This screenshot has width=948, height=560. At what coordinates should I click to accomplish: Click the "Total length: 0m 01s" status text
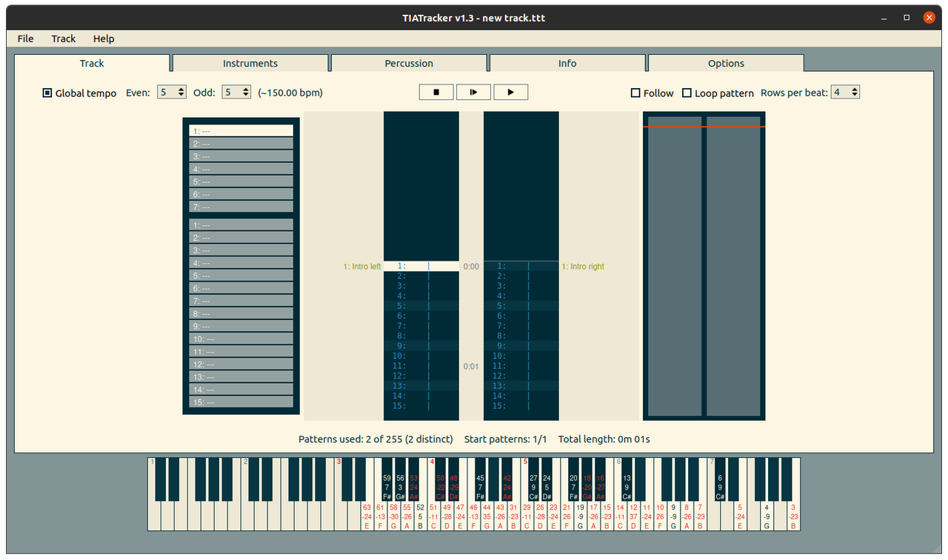point(604,439)
